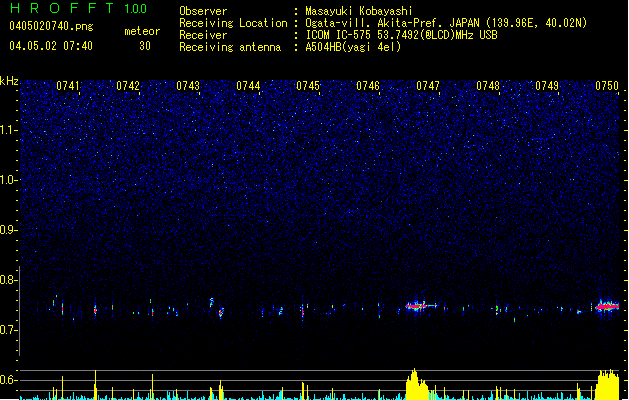This screenshot has width=629, height=400.
Task: Click the kHz axis unit label
Action: click(9, 81)
